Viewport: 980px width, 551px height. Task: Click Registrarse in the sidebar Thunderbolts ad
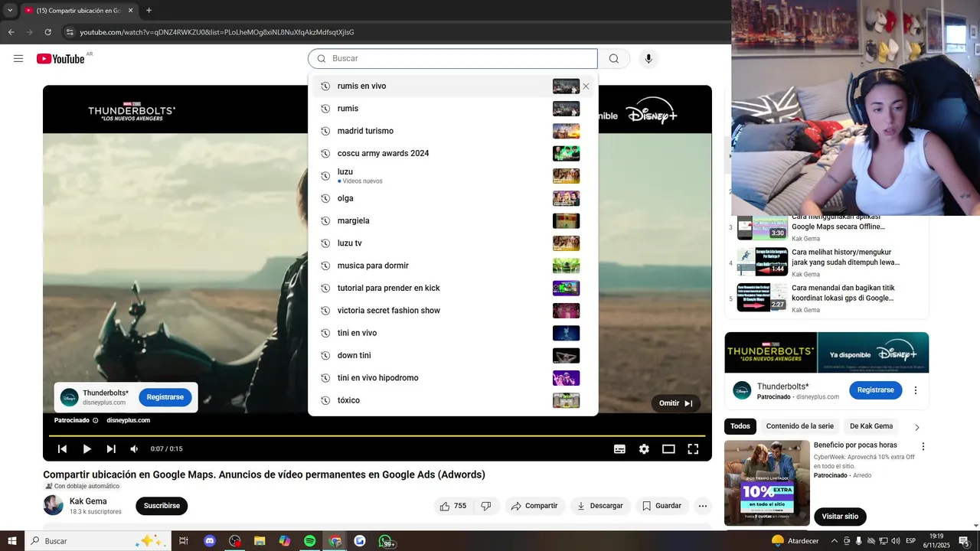pos(875,390)
